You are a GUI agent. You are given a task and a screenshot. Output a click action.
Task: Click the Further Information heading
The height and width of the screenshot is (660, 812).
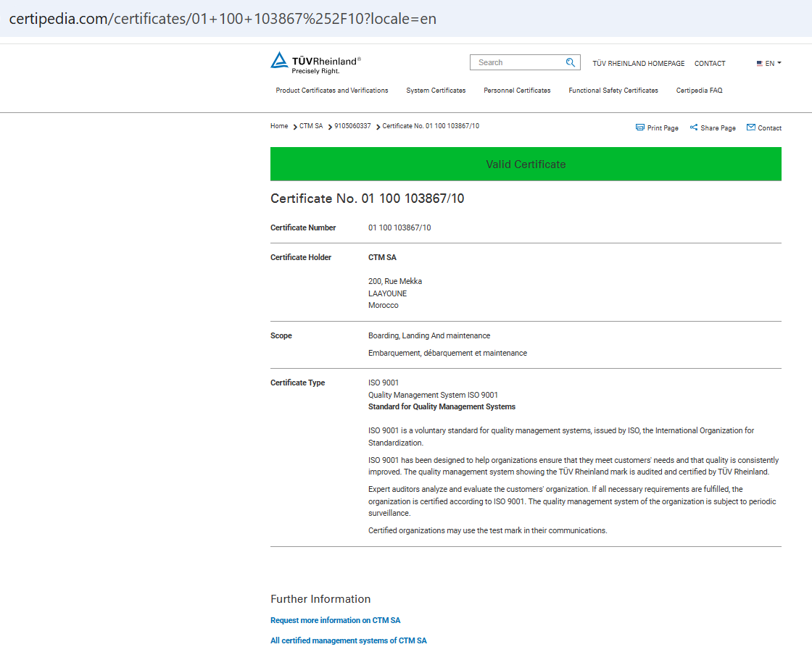coord(320,599)
